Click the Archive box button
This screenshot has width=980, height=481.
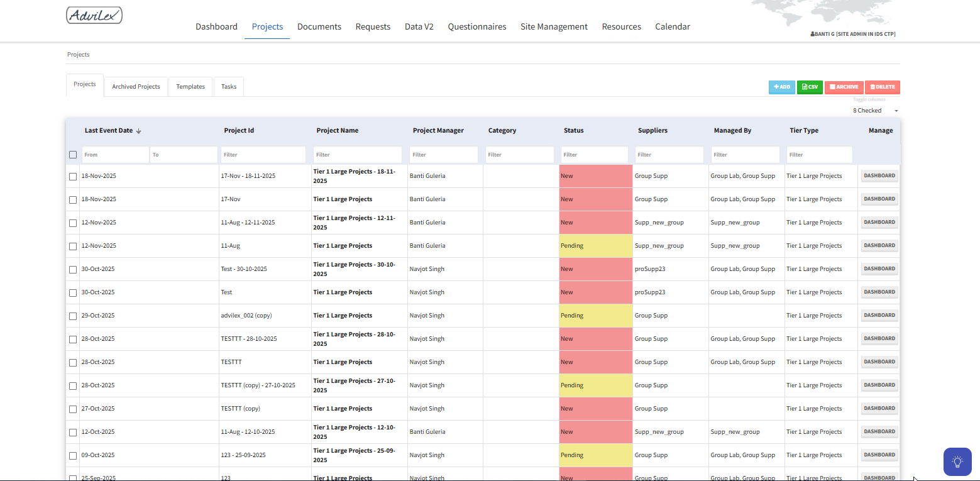click(844, 87)
